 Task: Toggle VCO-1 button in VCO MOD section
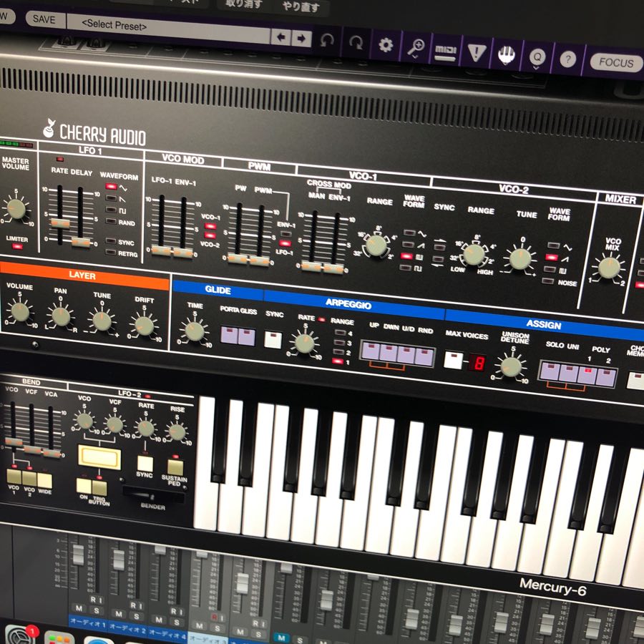(210, 226)
